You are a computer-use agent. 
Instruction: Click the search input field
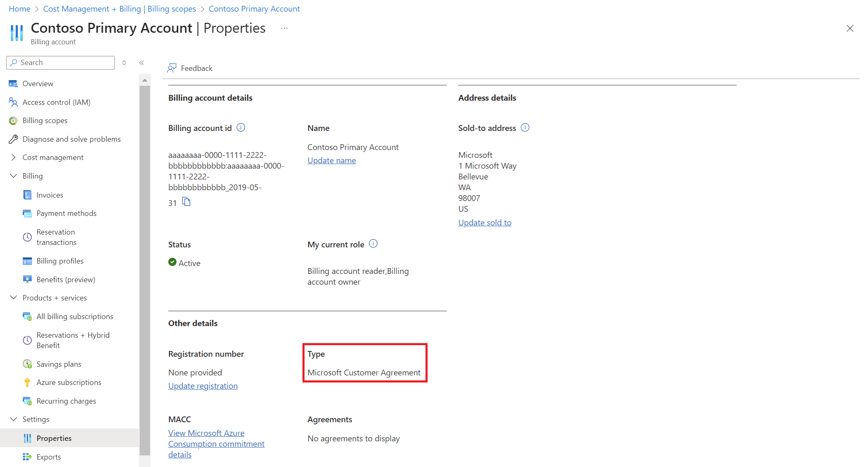60,62
